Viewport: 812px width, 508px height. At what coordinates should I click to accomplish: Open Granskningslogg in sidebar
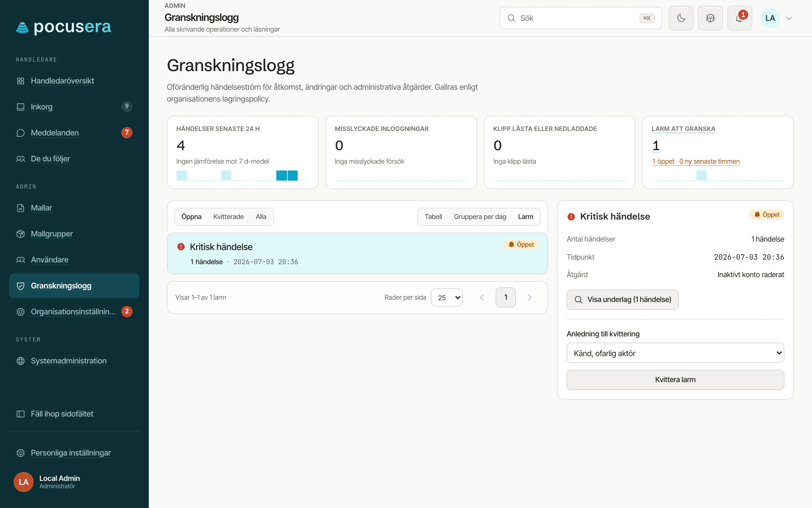74,286
